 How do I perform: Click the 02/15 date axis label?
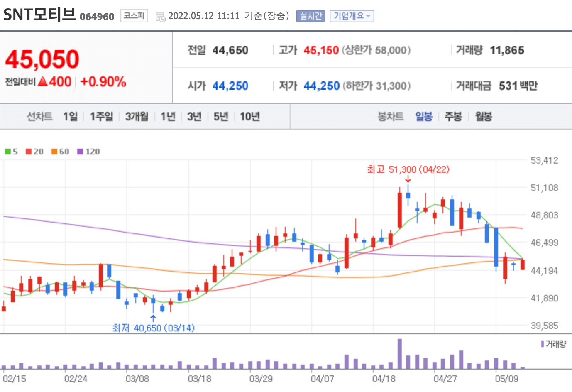pyautogui.click(x=14, y=379)
